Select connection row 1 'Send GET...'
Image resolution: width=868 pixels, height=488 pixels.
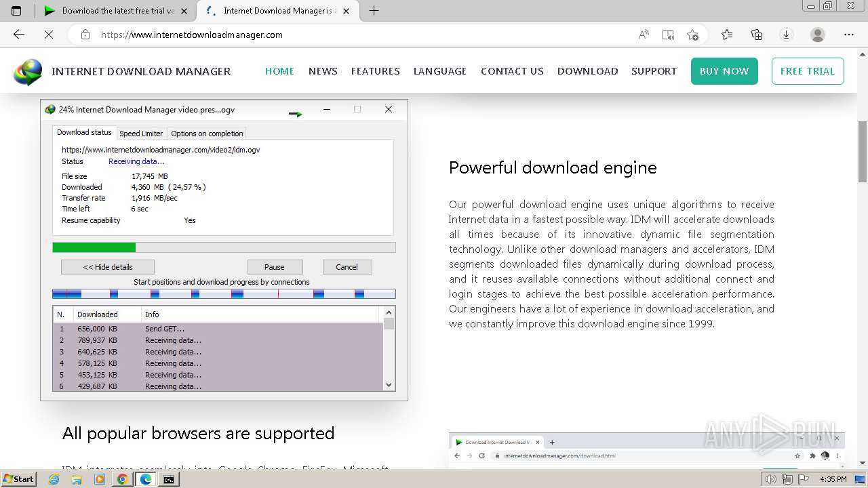pos(218,329)
